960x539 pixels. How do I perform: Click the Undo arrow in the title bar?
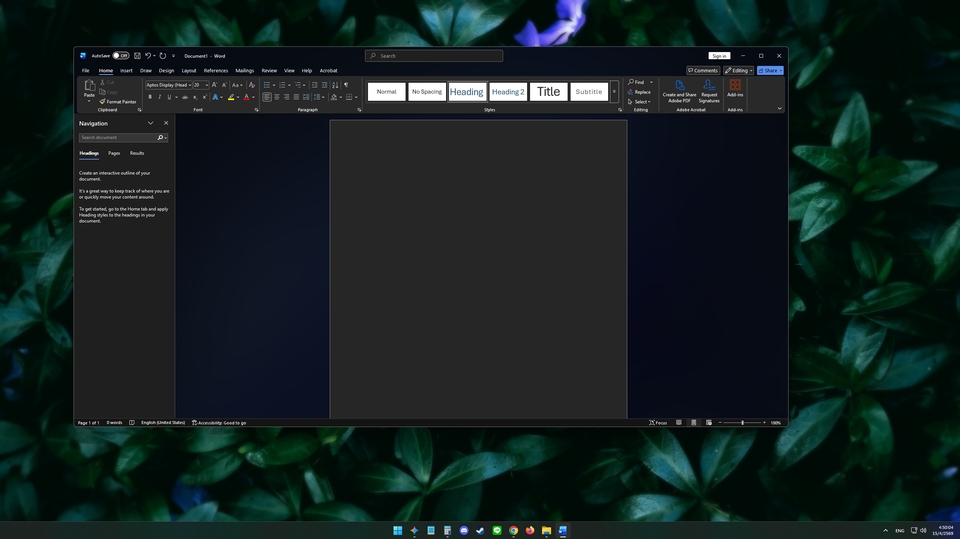pyautogui.click(x=148, y=56)
